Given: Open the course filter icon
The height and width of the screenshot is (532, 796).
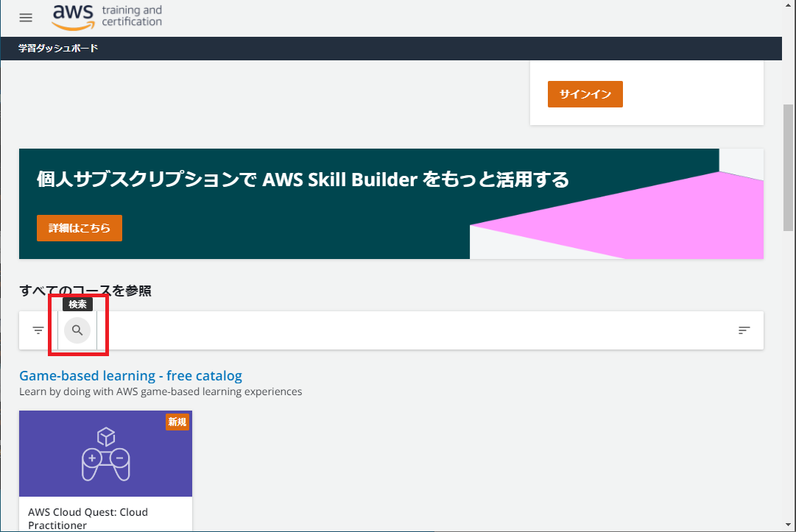Looking at the screenshot, I should (x=38, y=330).
